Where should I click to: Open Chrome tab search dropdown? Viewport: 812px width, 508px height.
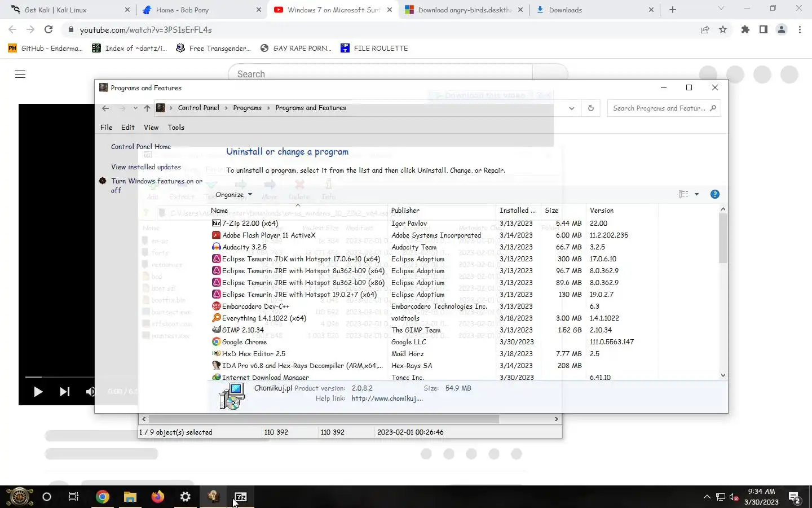721,9
